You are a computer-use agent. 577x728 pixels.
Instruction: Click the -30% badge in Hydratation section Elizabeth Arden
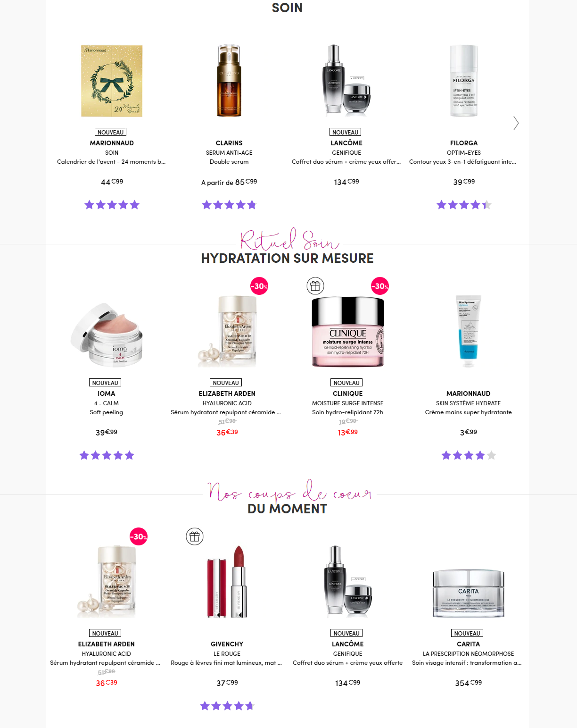[x=259, y=286]
